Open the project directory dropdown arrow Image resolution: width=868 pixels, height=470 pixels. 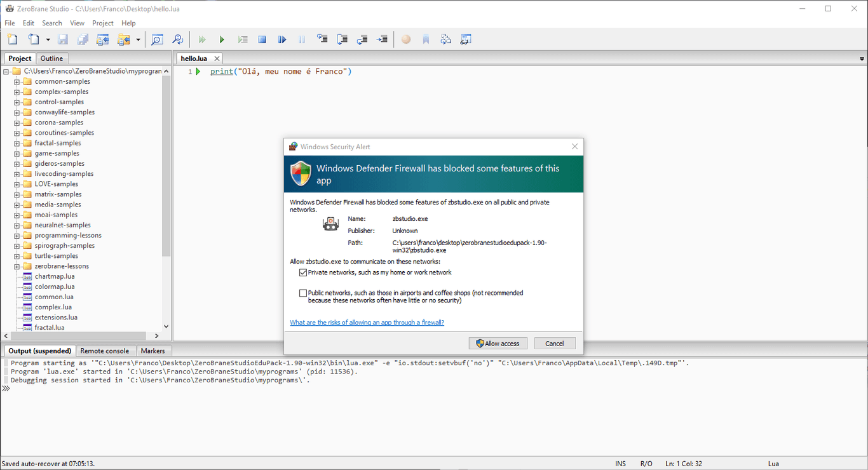(137, 39)
